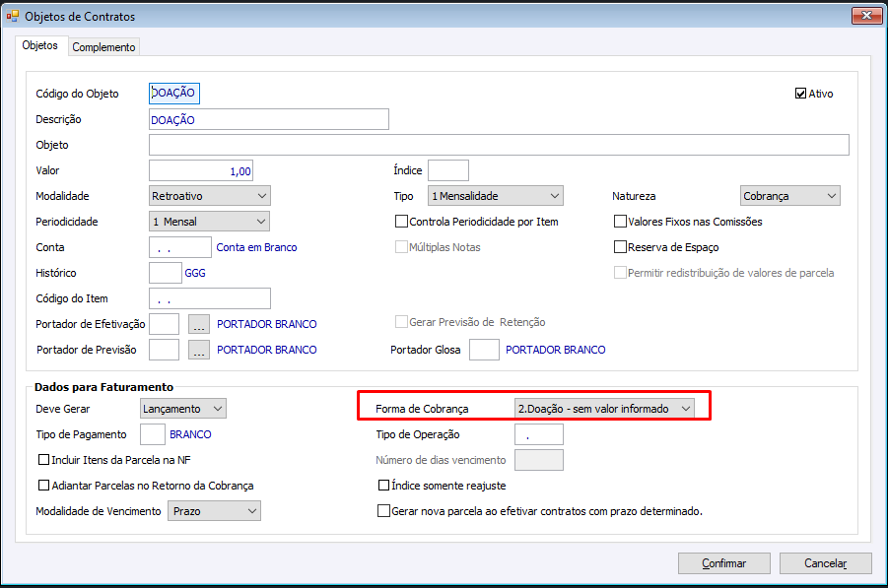Expand Deve Gerar Lançamento dropdown

click(183, 409)
